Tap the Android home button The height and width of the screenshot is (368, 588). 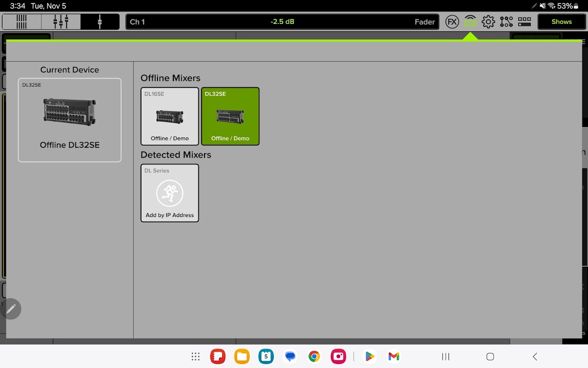pyautogui.click(x=490, y=356)
